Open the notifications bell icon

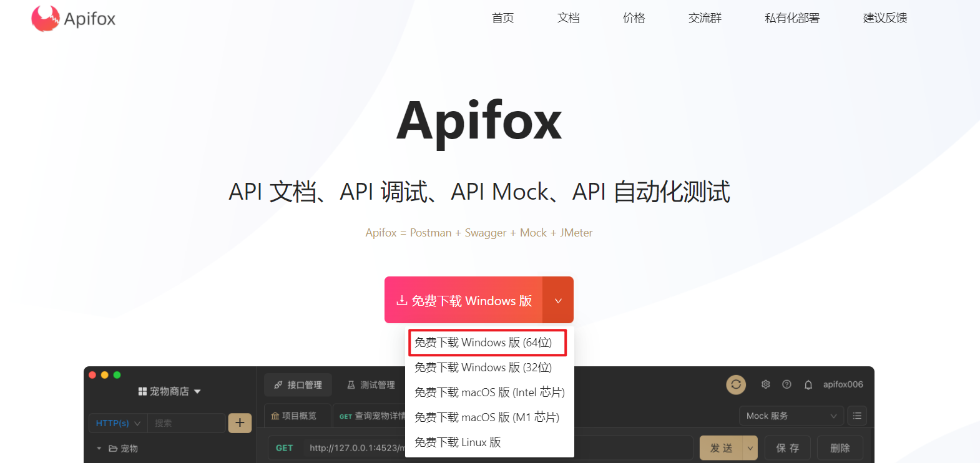click(808, 384)
